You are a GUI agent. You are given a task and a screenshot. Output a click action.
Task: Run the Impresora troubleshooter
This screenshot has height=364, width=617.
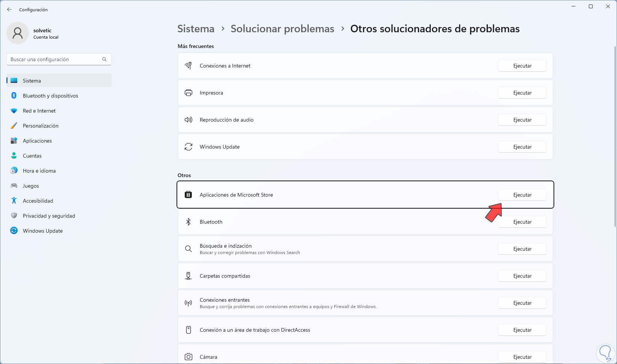pos(522,93)
